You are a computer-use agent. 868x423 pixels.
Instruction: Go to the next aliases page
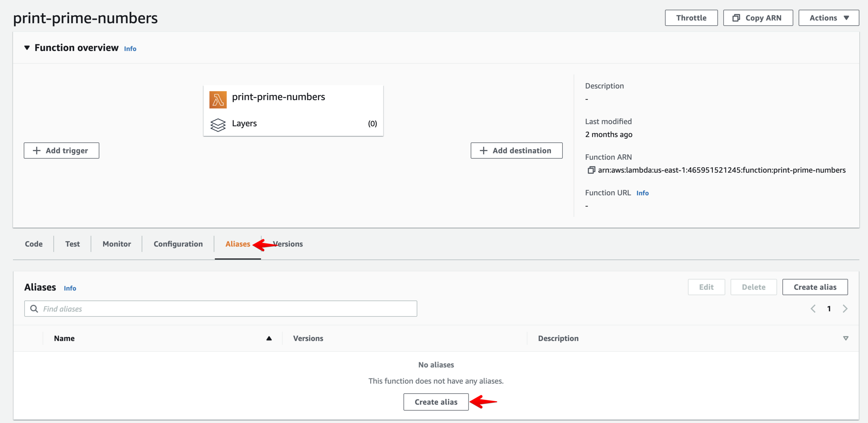coord(845,308)
